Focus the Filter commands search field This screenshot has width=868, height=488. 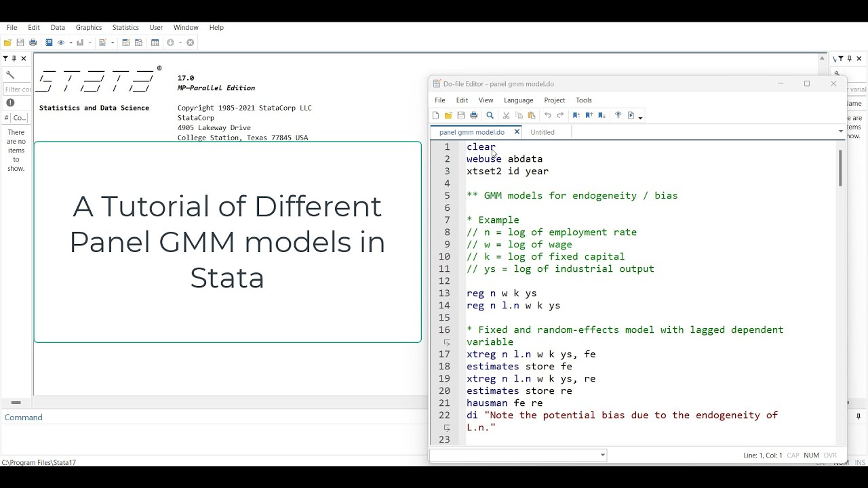pyautogui.click(x=18, y=89)
